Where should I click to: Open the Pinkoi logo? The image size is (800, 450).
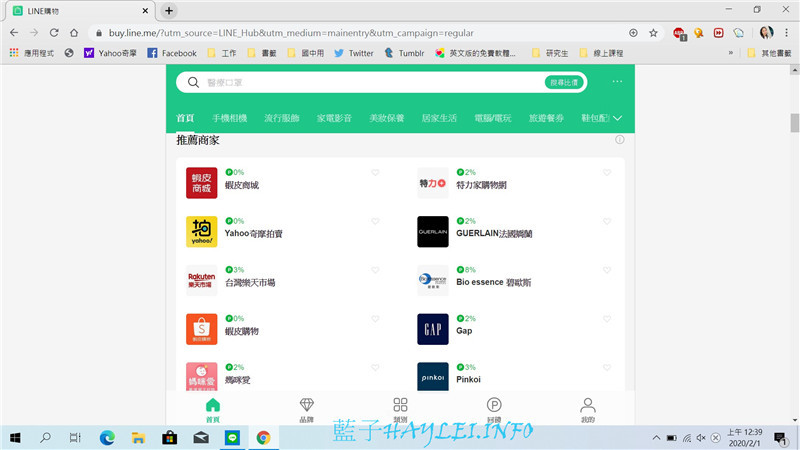click(x=433, y=377)
